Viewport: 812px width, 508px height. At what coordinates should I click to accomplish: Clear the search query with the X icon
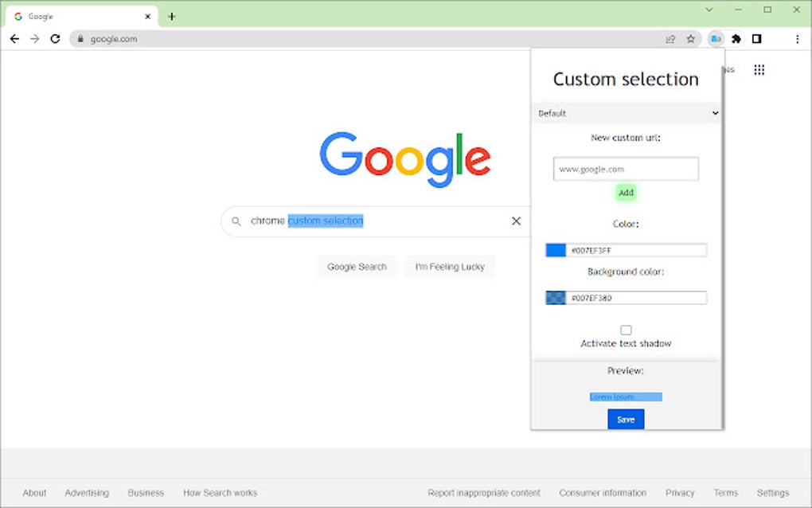coord(516,221)
